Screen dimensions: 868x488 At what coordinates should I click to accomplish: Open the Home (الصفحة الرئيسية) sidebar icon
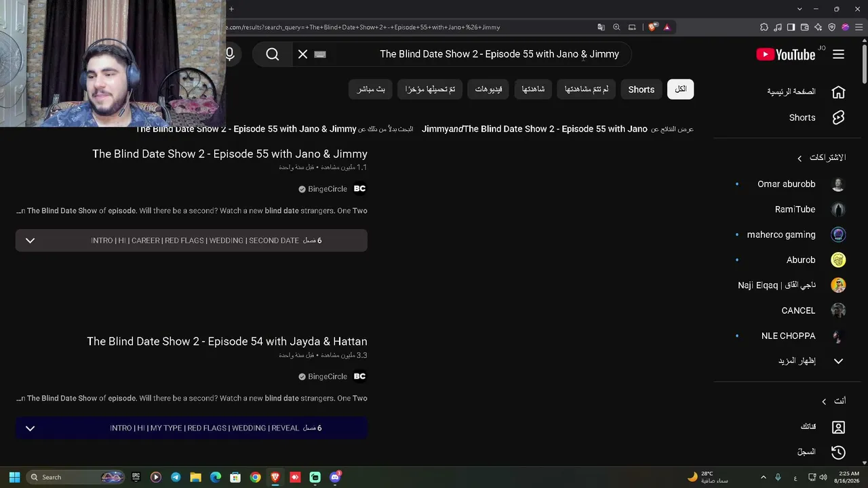(839, 91)
